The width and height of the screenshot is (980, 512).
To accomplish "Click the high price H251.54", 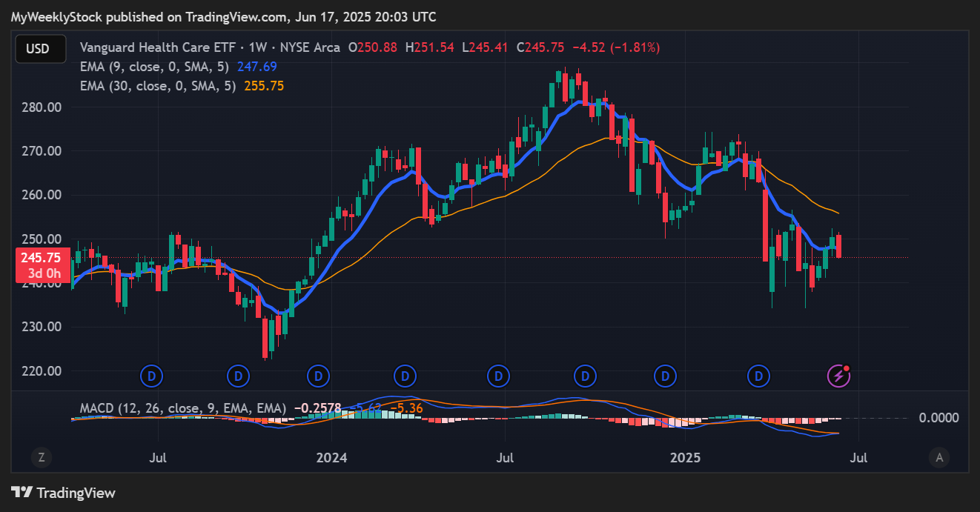I will pyautogui.click(x=431, y=47).
